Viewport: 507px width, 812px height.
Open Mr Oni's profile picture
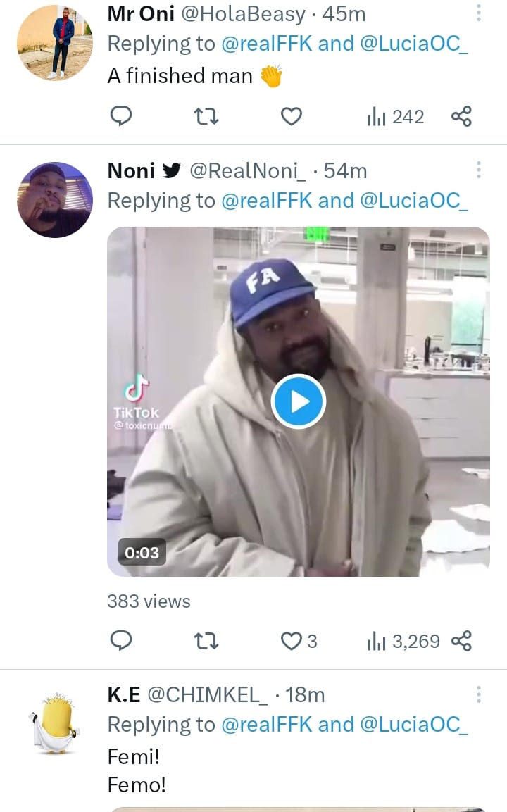pyautogui.click(x=54, y=42)
